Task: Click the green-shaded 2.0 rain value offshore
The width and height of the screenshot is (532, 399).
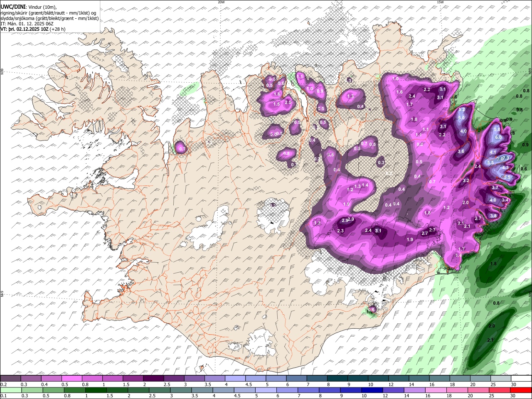Action: click(492, 326)
